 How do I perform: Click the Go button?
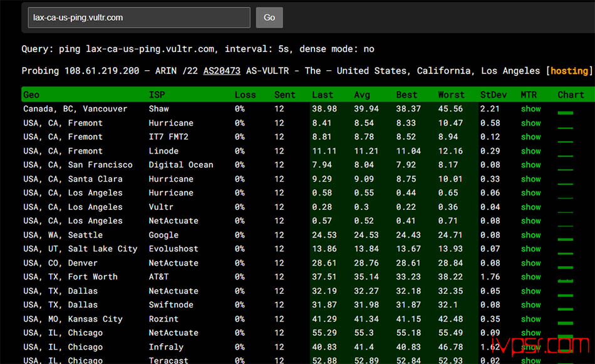[x=269, y=18]
